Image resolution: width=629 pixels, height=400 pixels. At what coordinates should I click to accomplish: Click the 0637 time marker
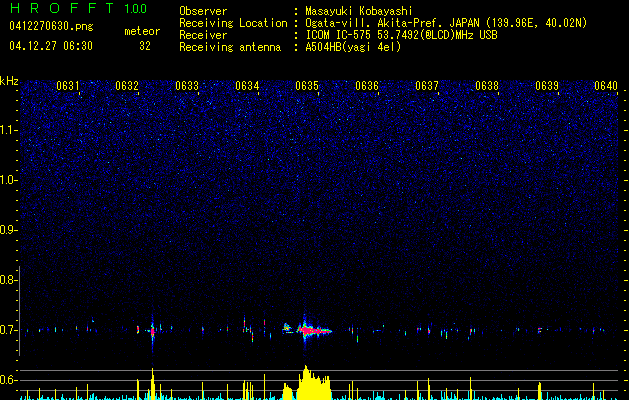tap(427, 86)
